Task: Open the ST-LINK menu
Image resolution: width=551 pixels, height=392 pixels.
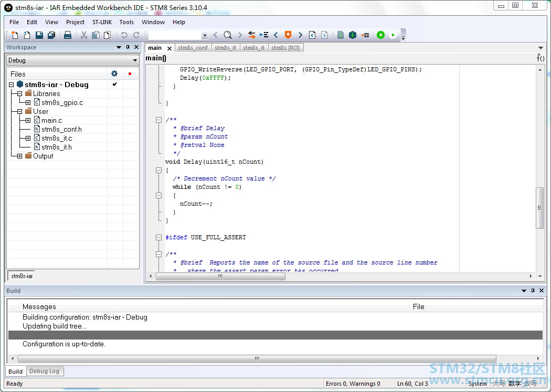Action: [x=102, y=22]
